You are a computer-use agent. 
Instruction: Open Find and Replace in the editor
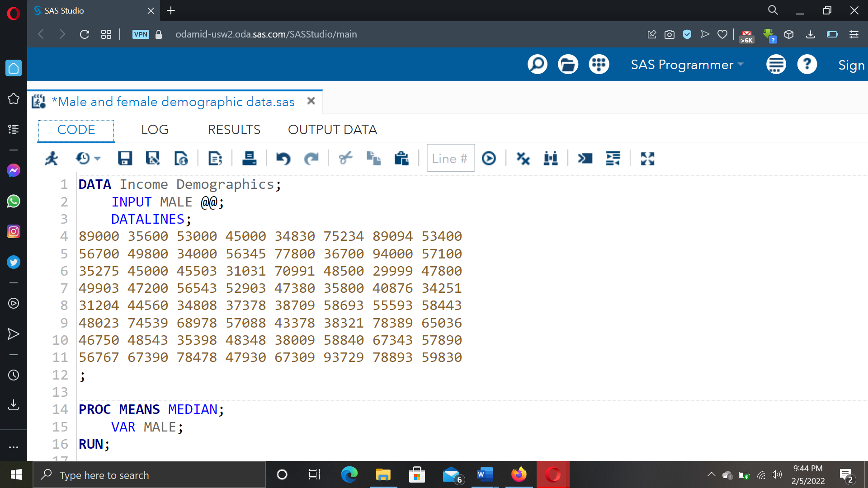click(x=551, y=158)
